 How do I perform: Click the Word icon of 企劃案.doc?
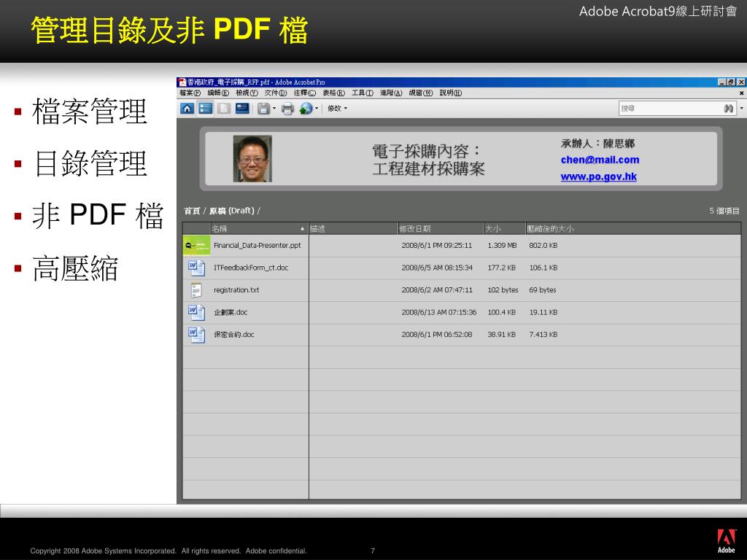point(196,312)
